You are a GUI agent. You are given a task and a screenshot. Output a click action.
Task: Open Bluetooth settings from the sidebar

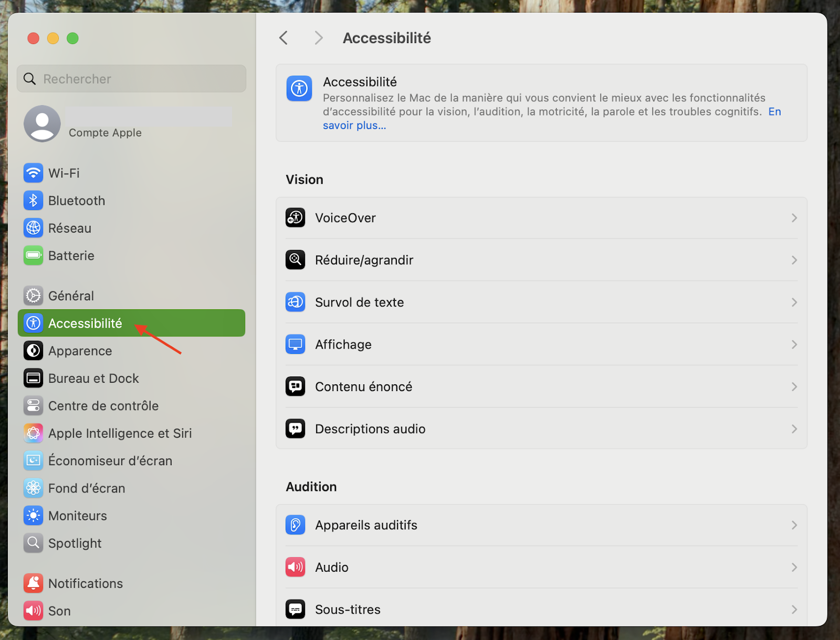click(x=77, y=201)
